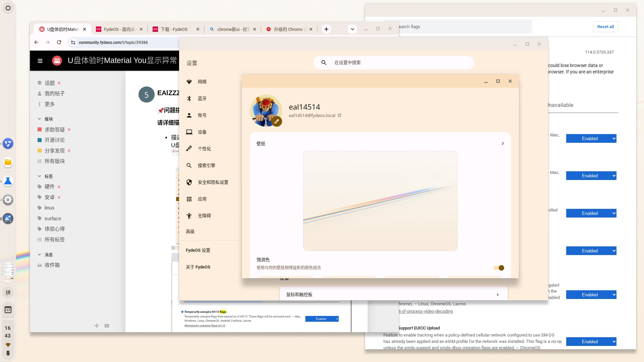Click the search magnifier in Settings
Image resolution: width=644 pixels, height=362 pixels.
point(324,63)
